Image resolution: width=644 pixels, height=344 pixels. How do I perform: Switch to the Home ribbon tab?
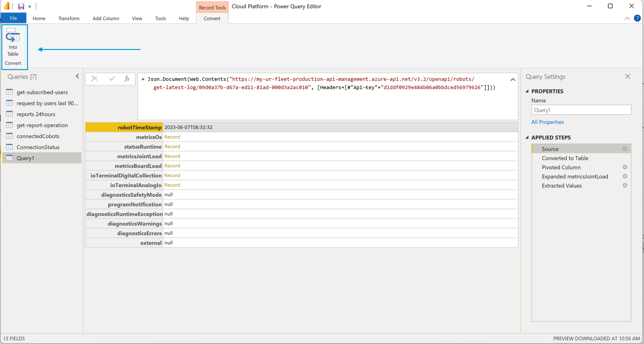click(39, 18)
